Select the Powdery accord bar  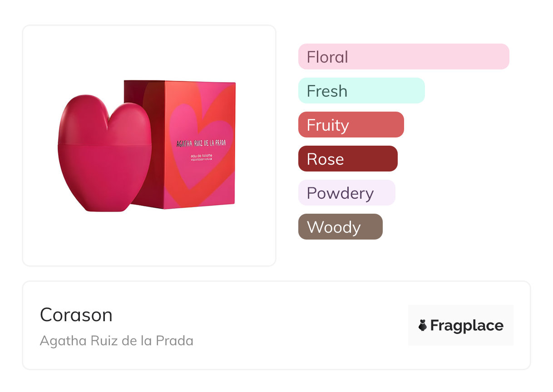(x=347, y=193)
